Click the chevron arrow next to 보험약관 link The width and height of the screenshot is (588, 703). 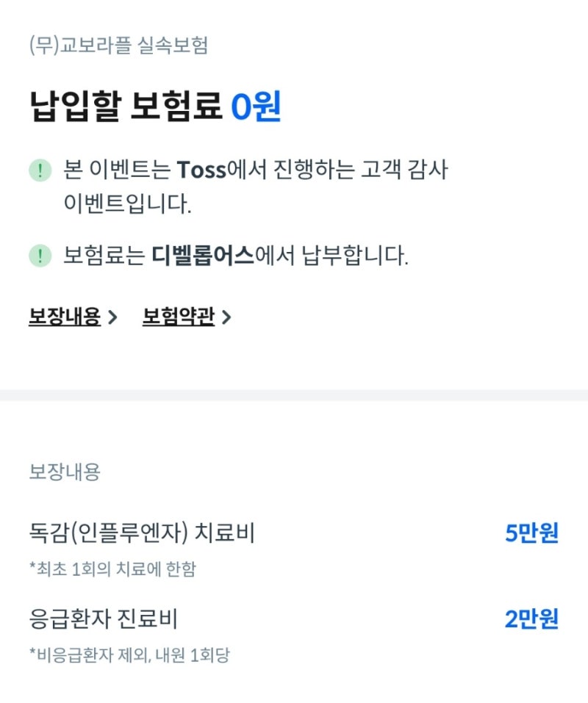(227, 317)
